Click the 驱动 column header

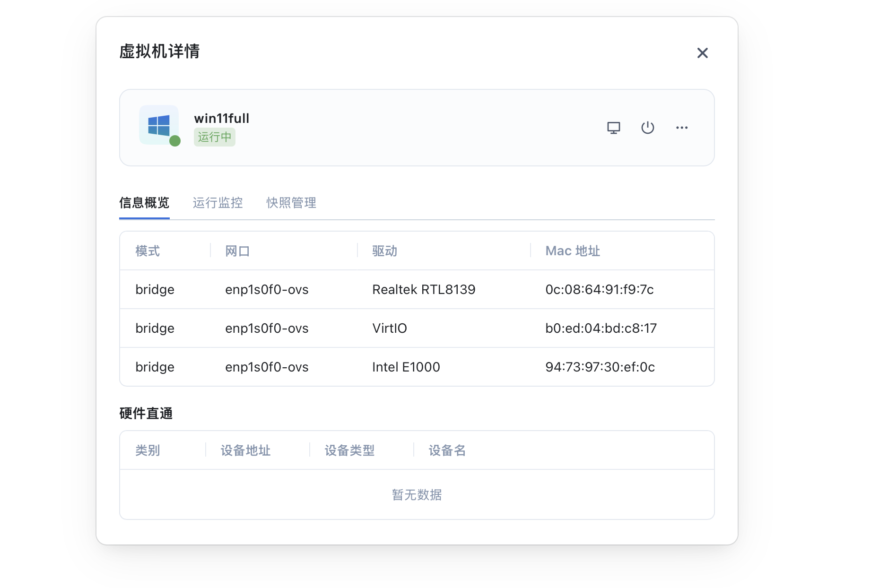(384, 251)
